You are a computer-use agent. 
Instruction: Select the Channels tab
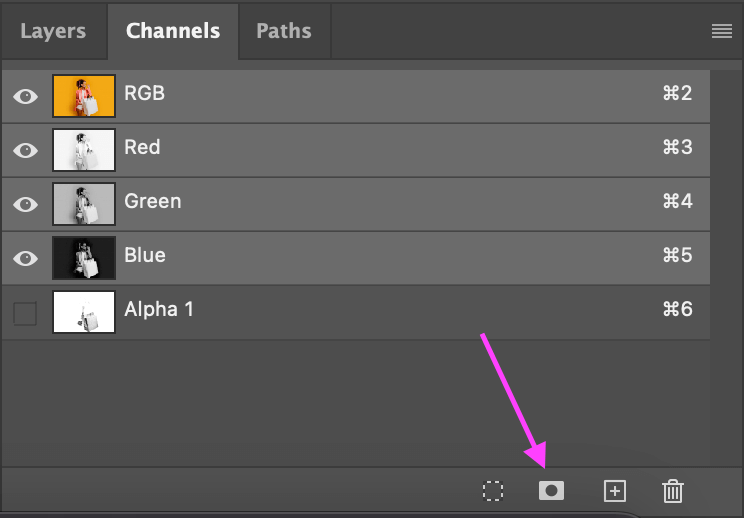pyautogui.click(x=173, y=31)
